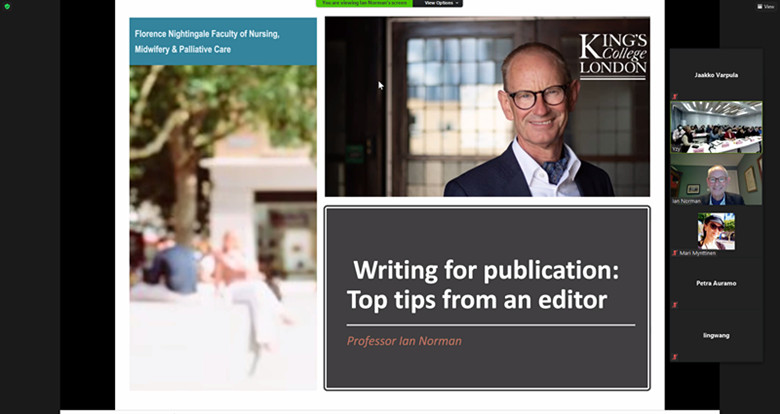Click Petra Auramo's muted microphone icon
This screenshot has width=780, height=414.
point(675,305)
